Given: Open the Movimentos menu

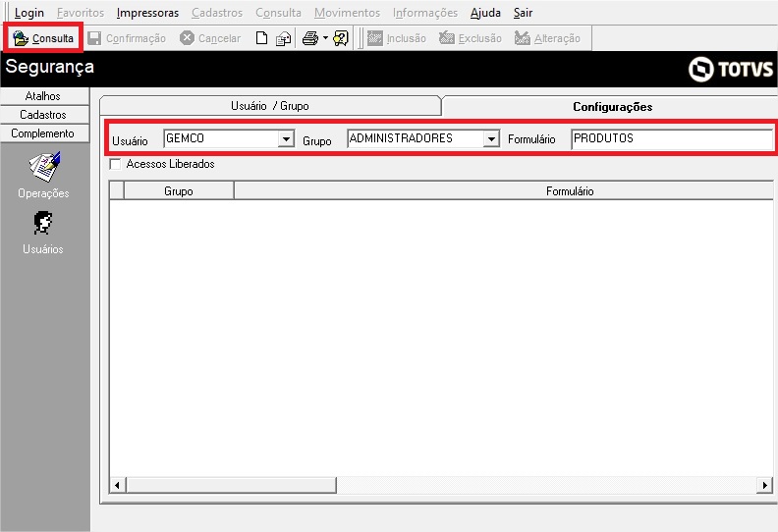Looking at the screenshot, I should pos(347,13).
